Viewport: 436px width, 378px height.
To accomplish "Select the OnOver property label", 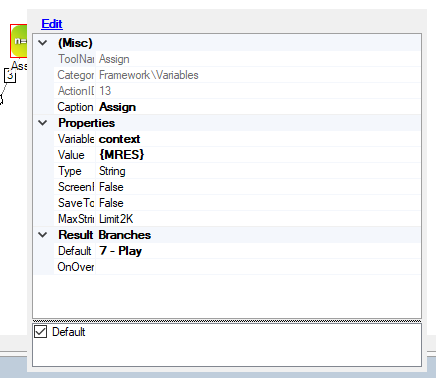I will tap(75, 267).
